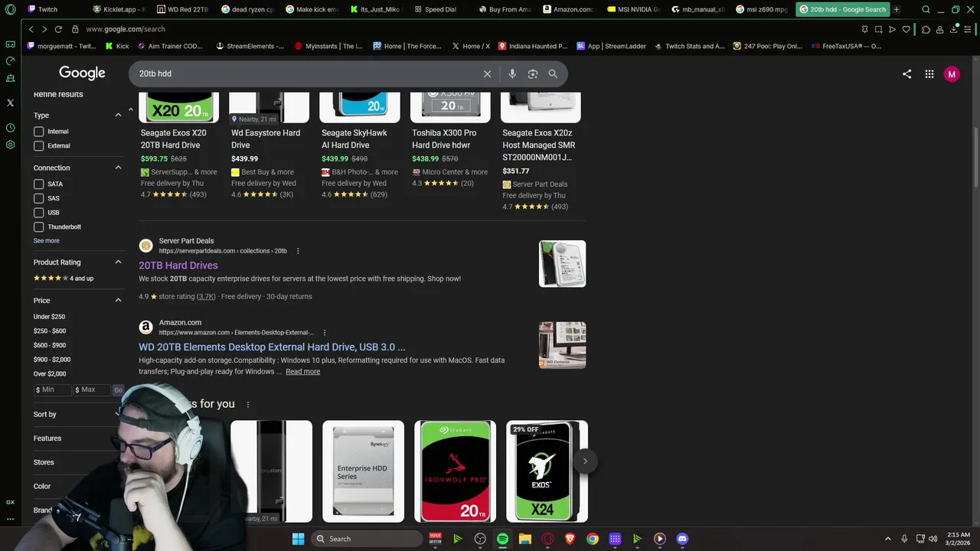This screenshot has width=980, height=551.
Task: Open options for Amazon.com result
Action: tap(325, 333)
